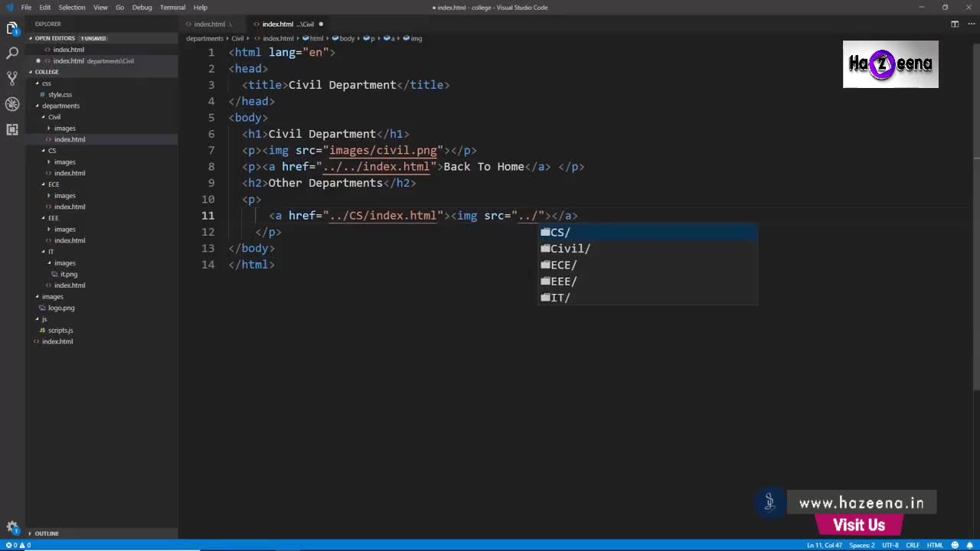This screenshot has height=551, width=980.
Task: Collapse the EEE folder
Action: pyautogui.click(x=53, y=218)
